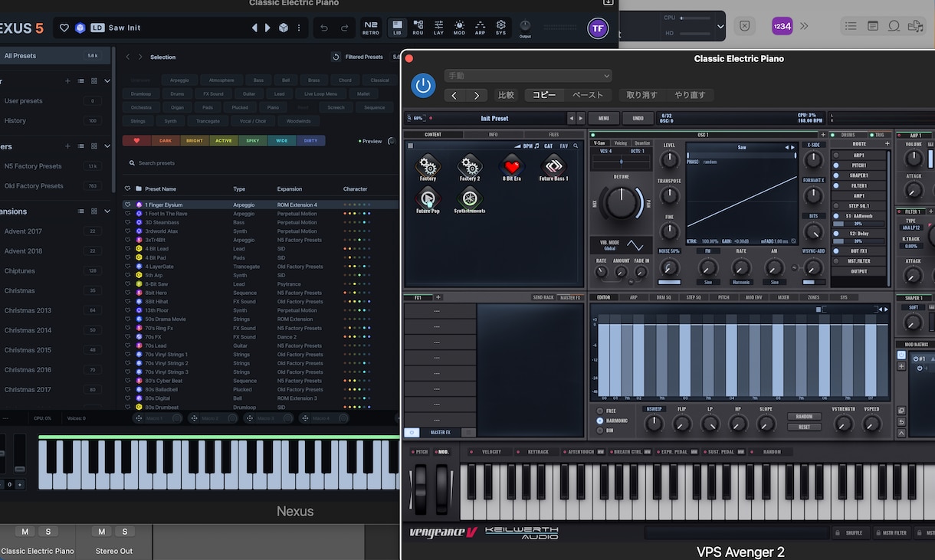The image size is (935, 560).
Task: Open the MOD ENV editor tab
Action: pyautogui.click(x=753, y=297)
